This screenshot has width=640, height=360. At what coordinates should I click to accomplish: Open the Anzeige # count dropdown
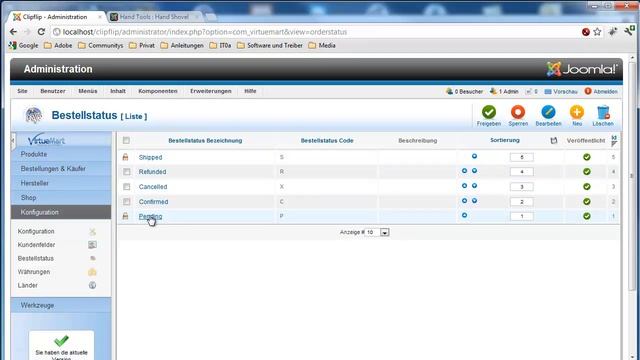point(377,232)
